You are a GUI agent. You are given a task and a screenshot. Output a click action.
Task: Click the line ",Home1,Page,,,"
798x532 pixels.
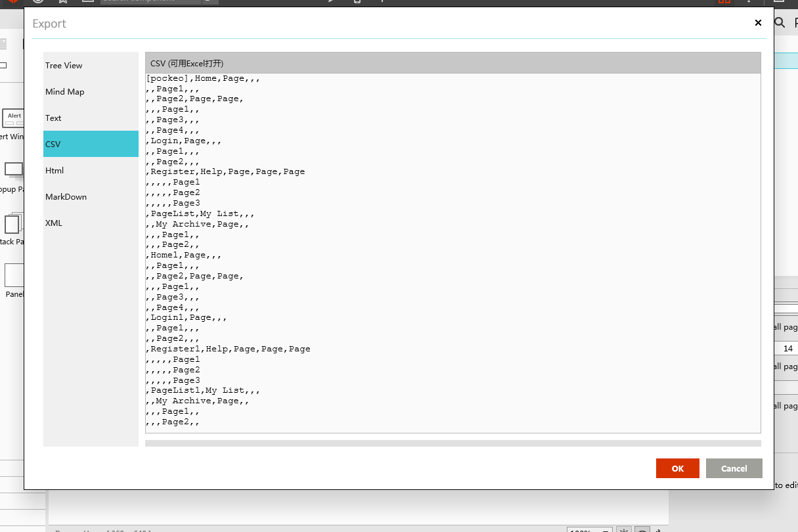[184, 255]
